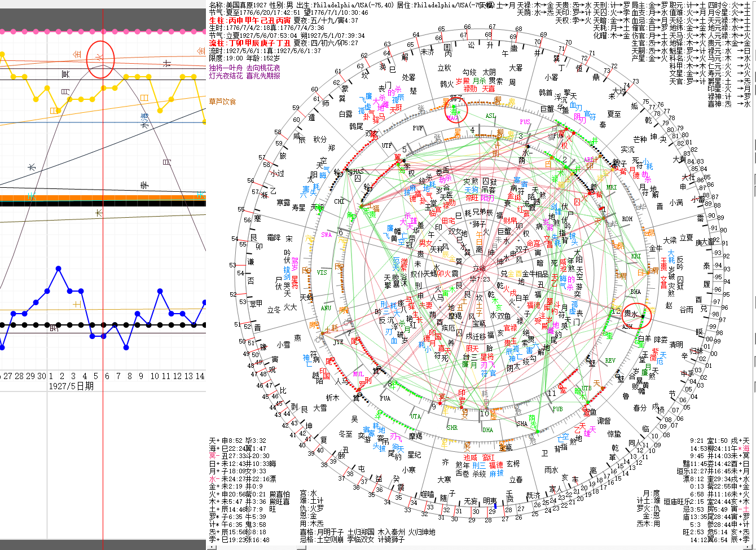Click the highest blue point above date 2
This screenshot has height=550, width=756.
click(x=58, y=269)
